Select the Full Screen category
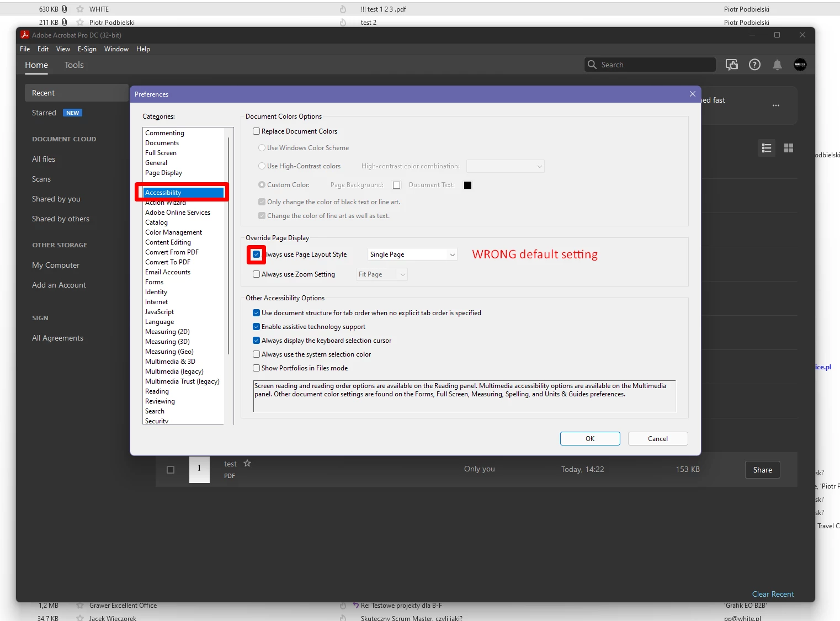 pos(161,153)
